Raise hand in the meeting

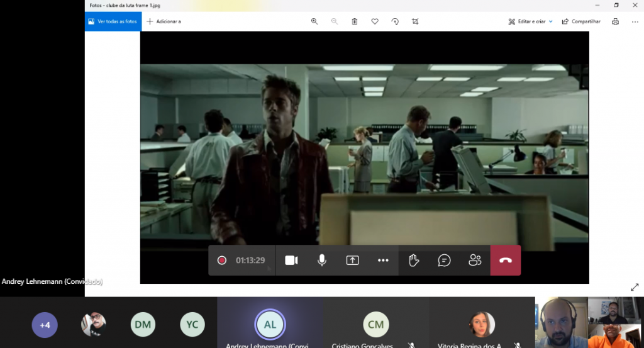click(414, 260)
